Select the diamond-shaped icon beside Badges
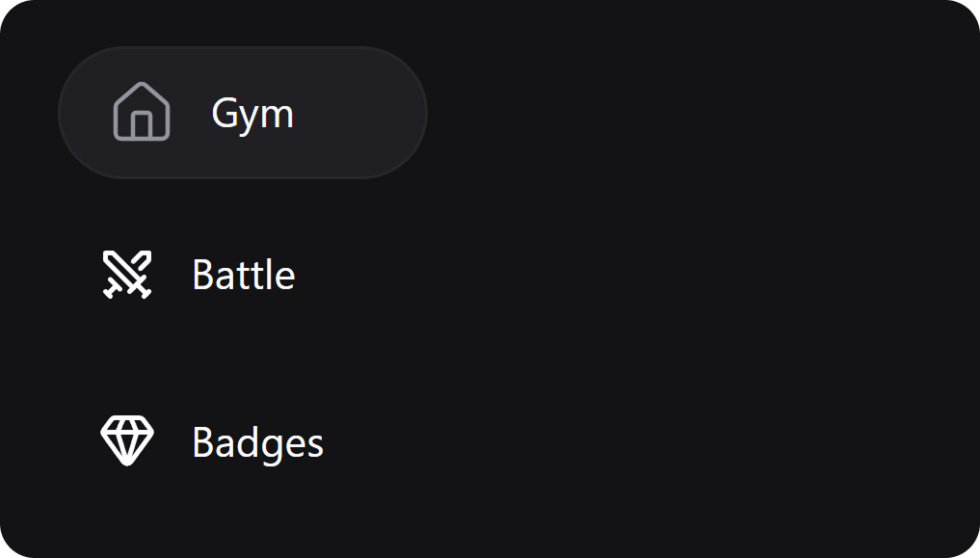Image resolution: width=980 pixels, height=558 pixels. point(127,441)
